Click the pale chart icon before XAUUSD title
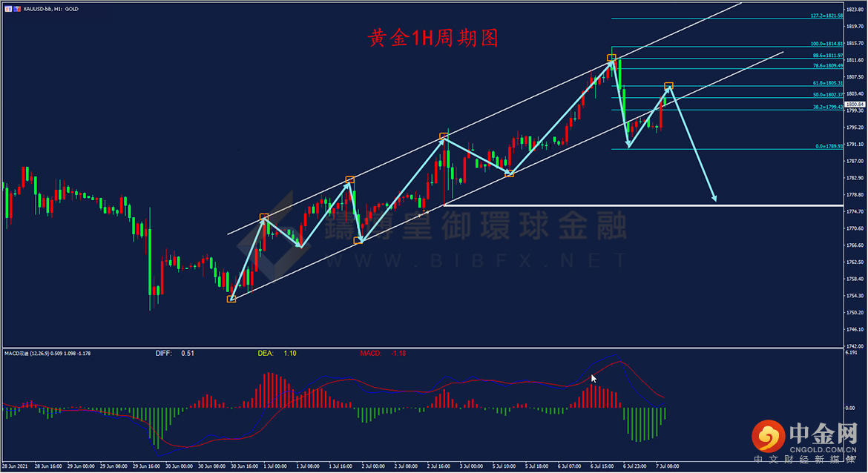The height and width of the screenshot is (473, 868). pos(8,9)
